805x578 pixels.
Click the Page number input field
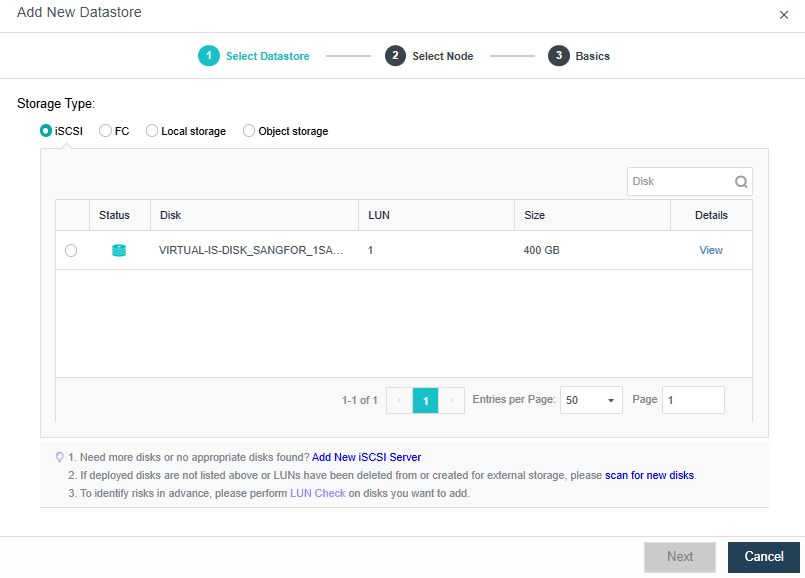tap(693, 400)
